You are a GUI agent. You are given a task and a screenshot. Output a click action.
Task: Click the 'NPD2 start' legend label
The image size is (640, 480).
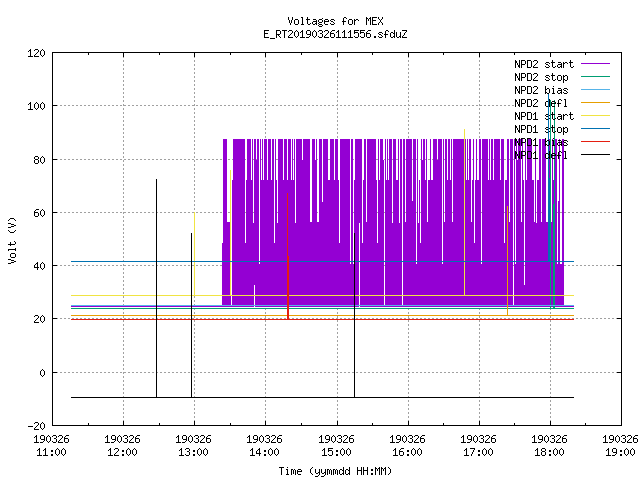(544, 64)
